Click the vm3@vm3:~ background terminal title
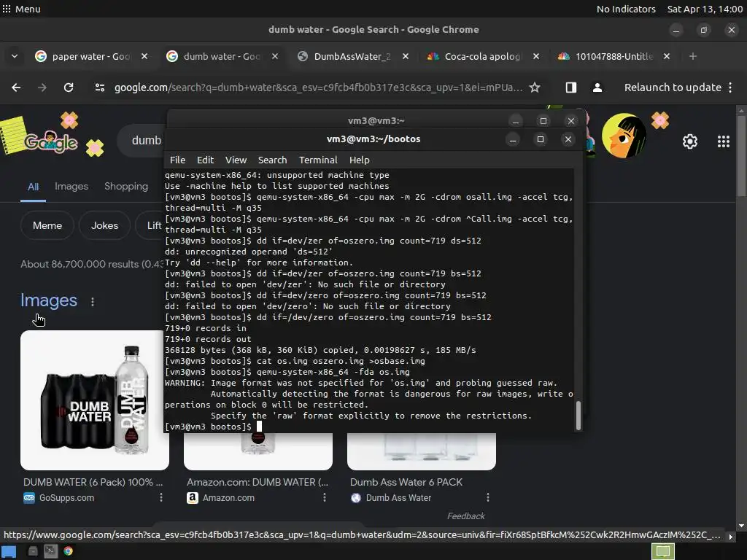The width and height of the screenshot is (747, 560). (376, 120)
